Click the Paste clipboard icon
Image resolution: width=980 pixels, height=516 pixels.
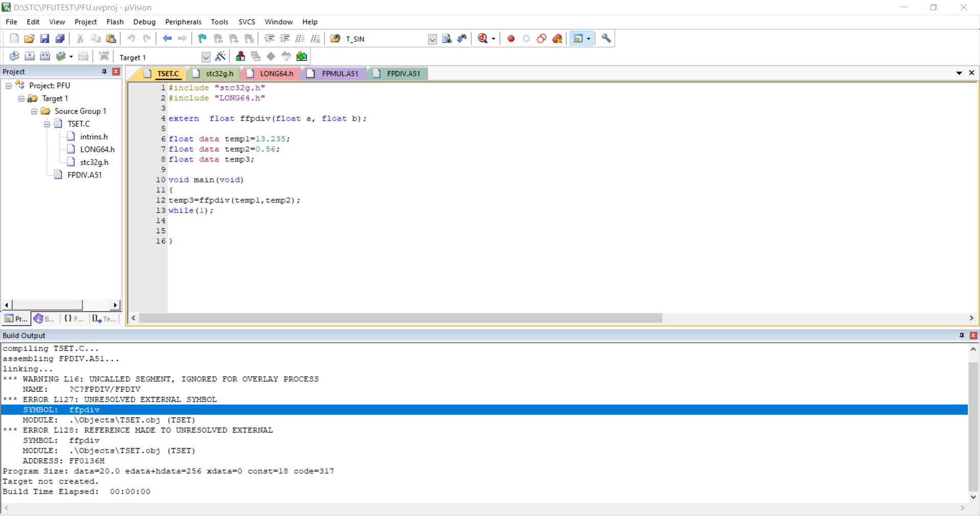click(x=111, y=38)
